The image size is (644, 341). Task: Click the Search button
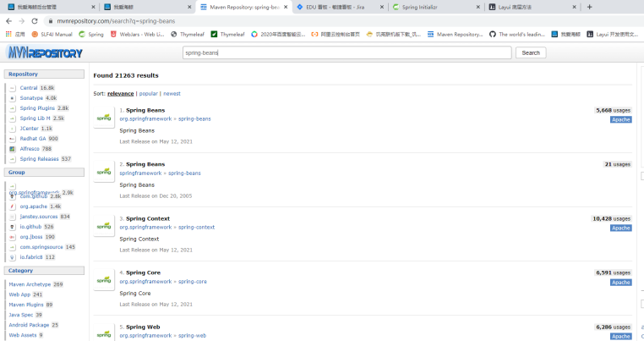(x=531, y=52)
